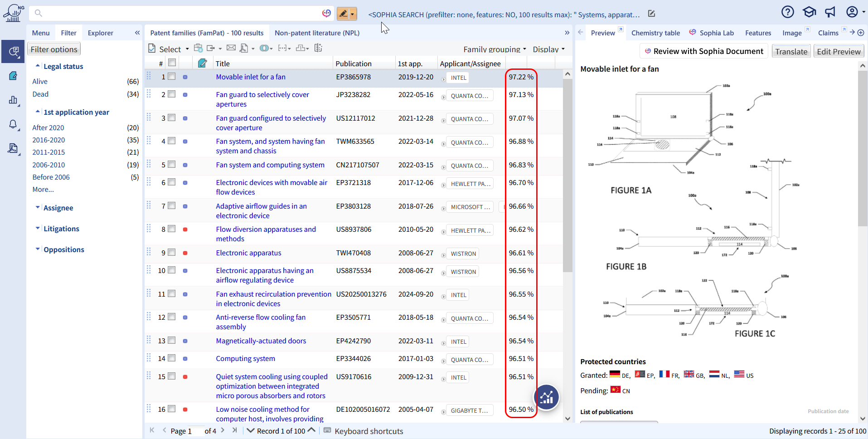Viewport: 868px width, 439px height.
Task: Add a new preview tab with the plus icon
Action: click(861, 32)
